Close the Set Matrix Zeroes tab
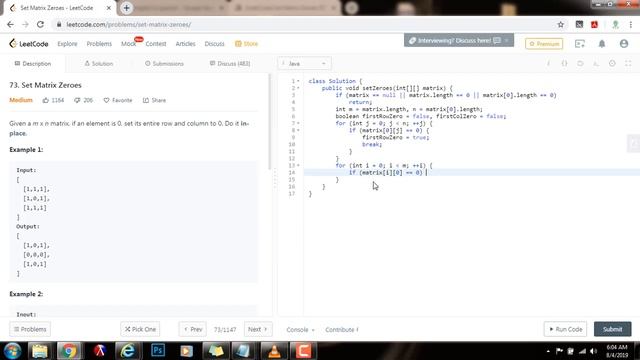The width and height of the screenshot is (640, 360). [109, 8]
